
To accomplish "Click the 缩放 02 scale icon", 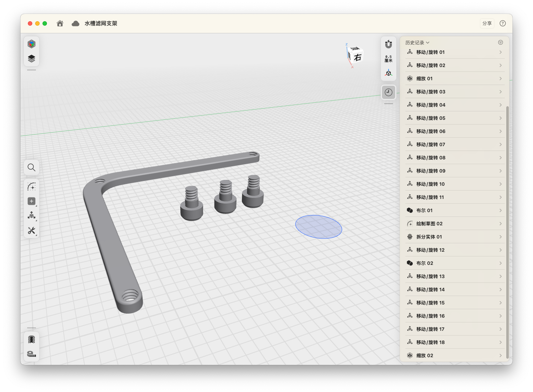I will [x=410, y=355].
